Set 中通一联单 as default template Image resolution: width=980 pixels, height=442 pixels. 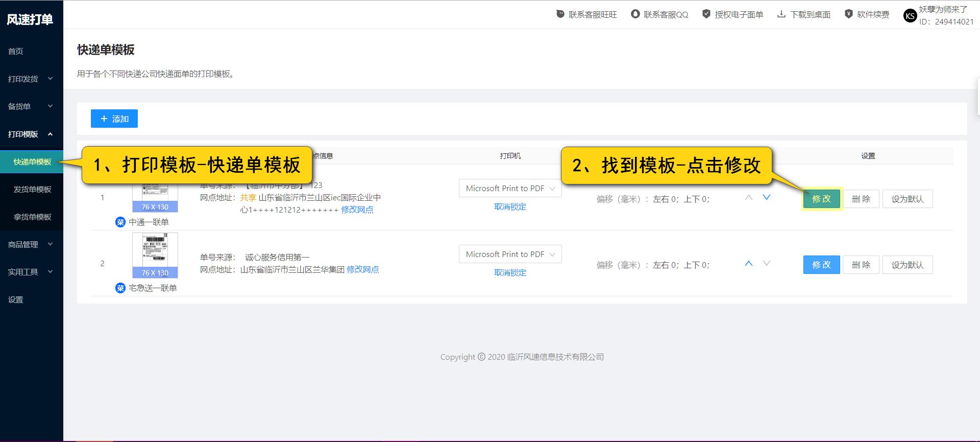[x=908, y=199]
